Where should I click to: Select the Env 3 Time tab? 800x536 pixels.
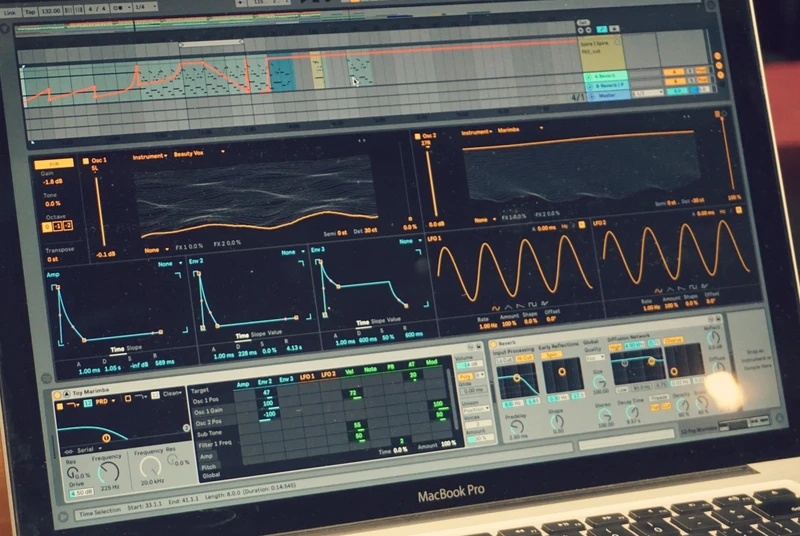[x=362, y=322]
